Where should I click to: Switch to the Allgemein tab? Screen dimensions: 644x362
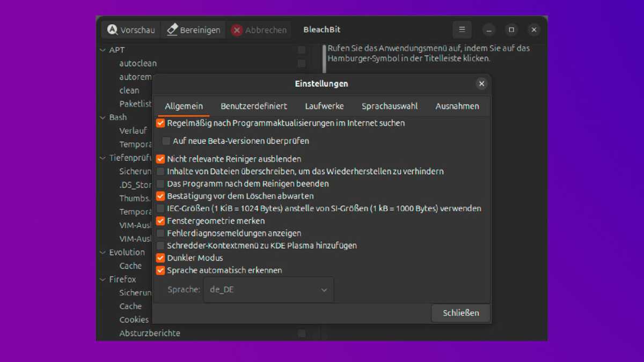coord(184,106)
